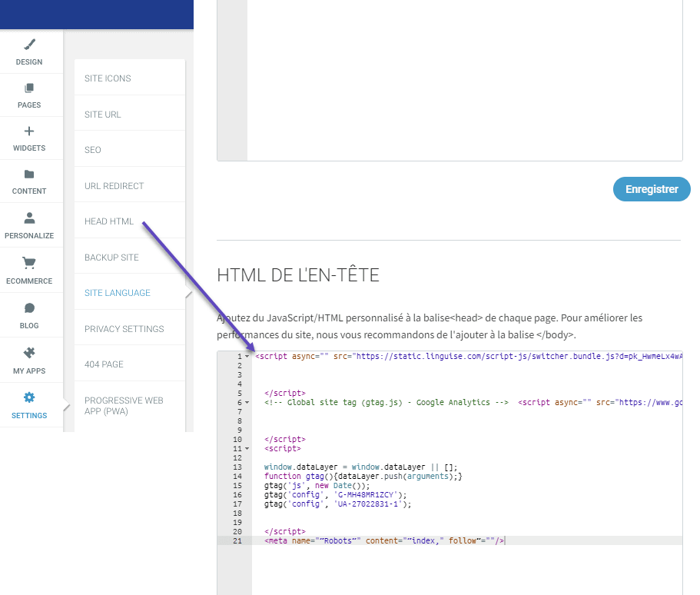
Task: Click the gtag config G-MH48MR1ZCY line
Action: [335, 494]
